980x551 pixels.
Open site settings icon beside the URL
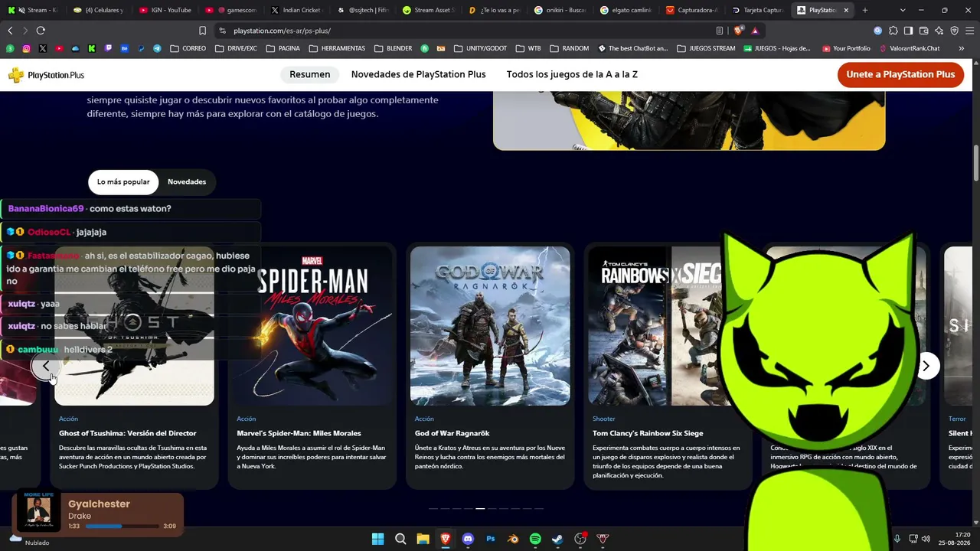(222, 31)
